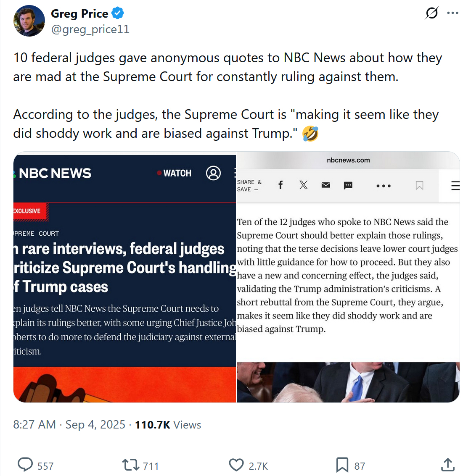Click the 110.7K Views count
Image resolution: width=471 pixels, height=476 pixels.
click(168, 425)
